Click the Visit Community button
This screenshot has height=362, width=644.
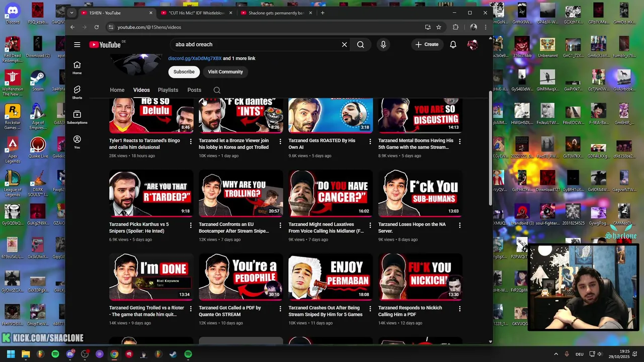pos(225,72)
